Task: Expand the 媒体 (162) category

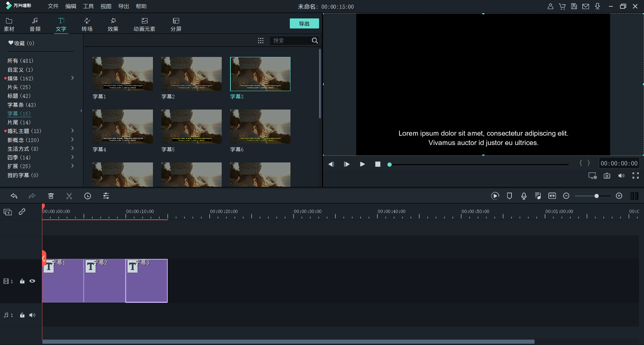Action: click(72, 78)
